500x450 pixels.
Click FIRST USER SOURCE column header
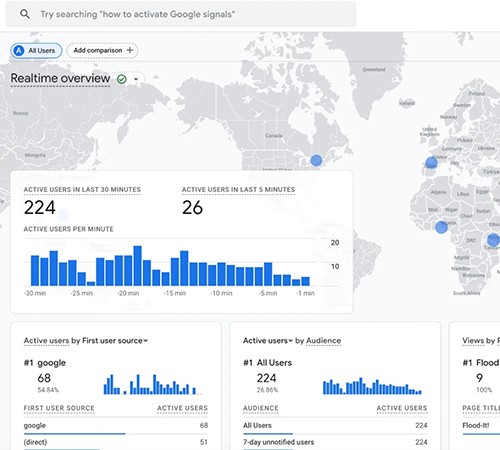click(59, 408)
